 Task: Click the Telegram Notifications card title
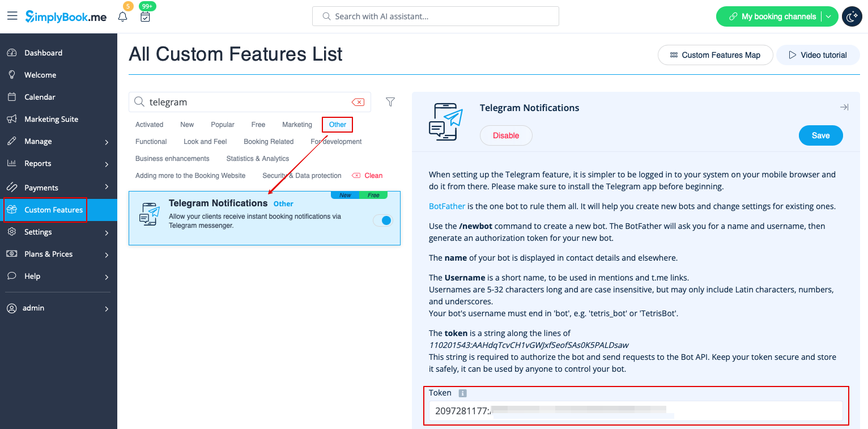pyautogui.click(x=218, y=203)
